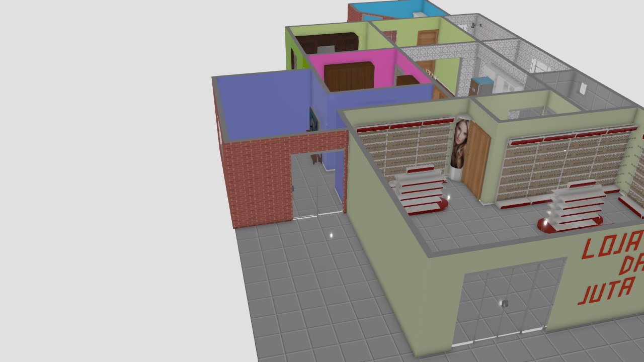
Task: Select the woman portrait poster on shop wall
Action: pos(460,144)
